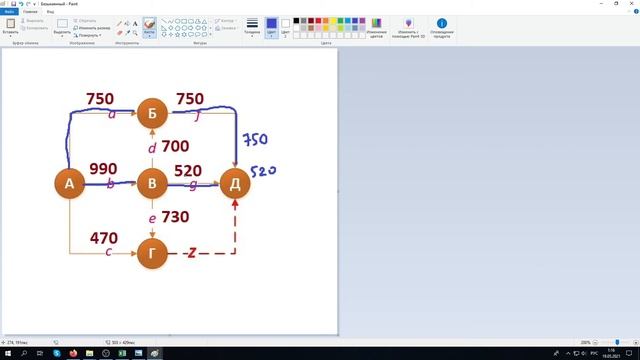
Task: Open Skype from the taskbar
Action: tap(57, 353)
